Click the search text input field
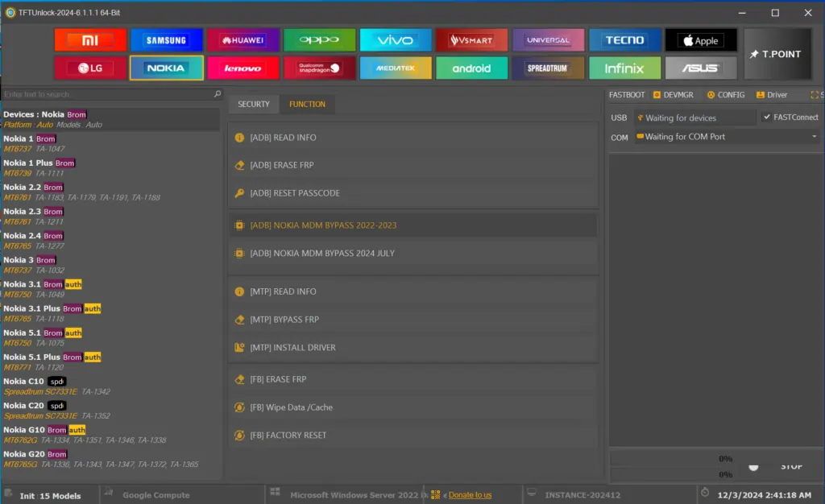 [x=105, y=94]
